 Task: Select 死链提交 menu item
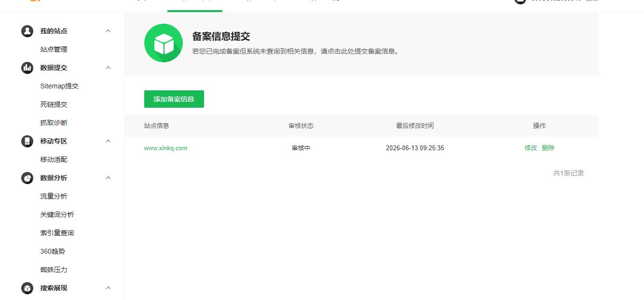(x=54, y=104)
